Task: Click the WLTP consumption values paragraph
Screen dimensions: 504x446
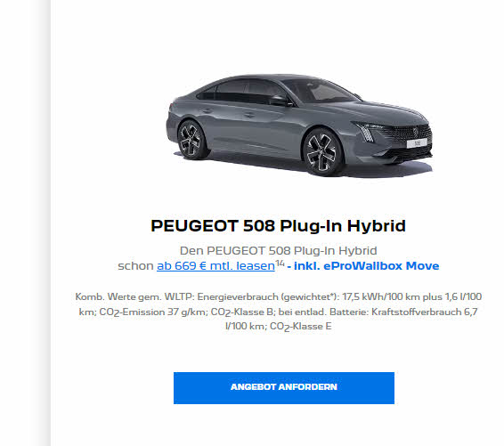Action: coord(278,311)
